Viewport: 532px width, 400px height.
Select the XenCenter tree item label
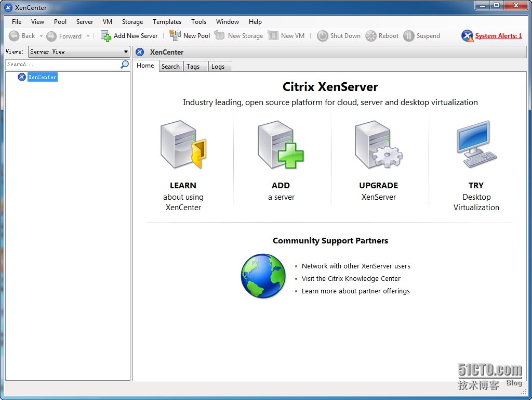pos(43,77)
